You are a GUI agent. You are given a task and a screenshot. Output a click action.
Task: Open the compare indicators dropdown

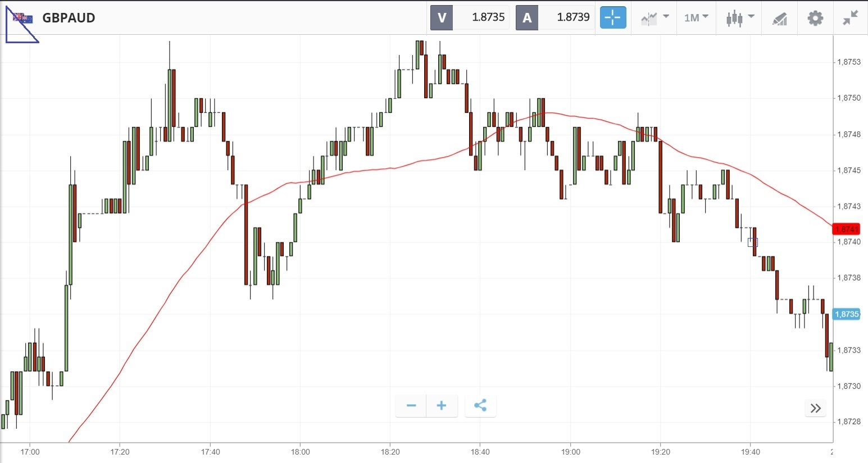[x=655, y=18]
